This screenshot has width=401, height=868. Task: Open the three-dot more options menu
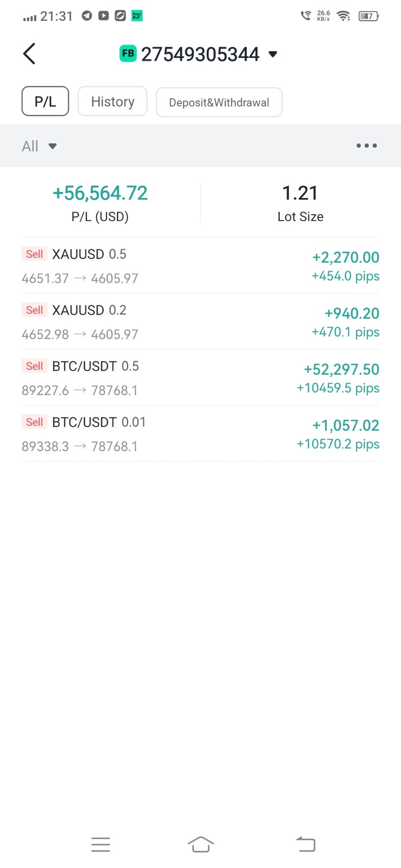(x=366, y=146)
